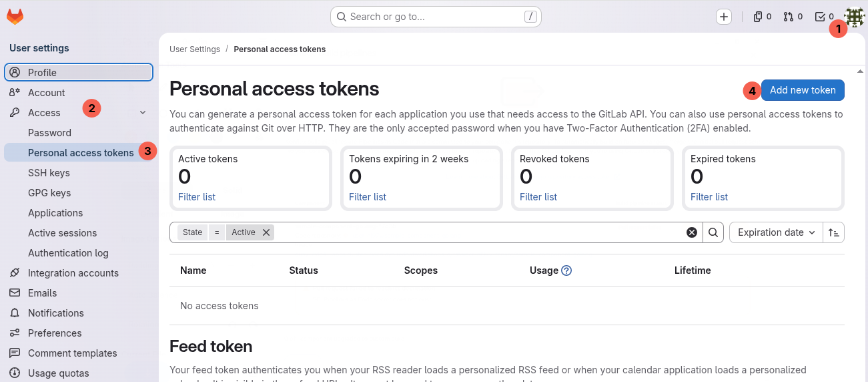Open the Expiration date sort dropdown
This screenshot has height=382, width=868.
(777, 232)
